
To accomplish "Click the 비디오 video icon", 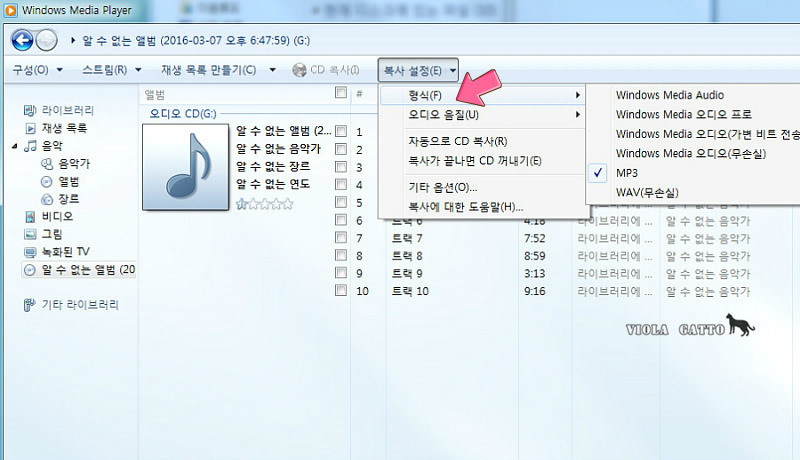I will coord(31,217).
